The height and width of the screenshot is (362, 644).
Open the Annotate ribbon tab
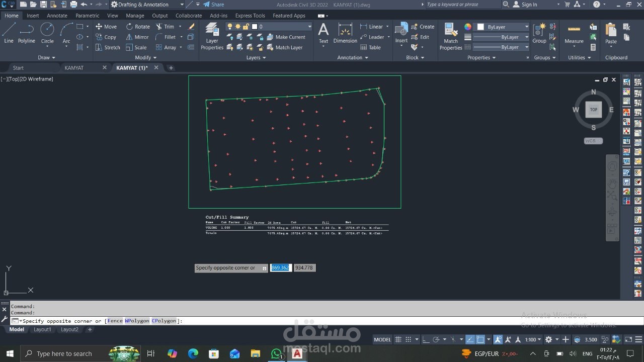coord(57,16)
